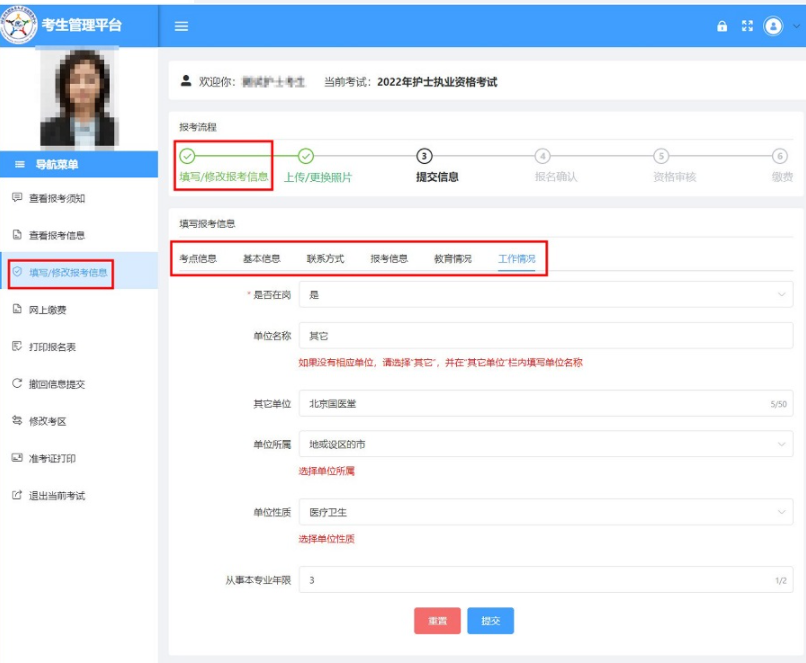
Task: Click step 6 circle for 缴费
Action: tap(780, 156)
